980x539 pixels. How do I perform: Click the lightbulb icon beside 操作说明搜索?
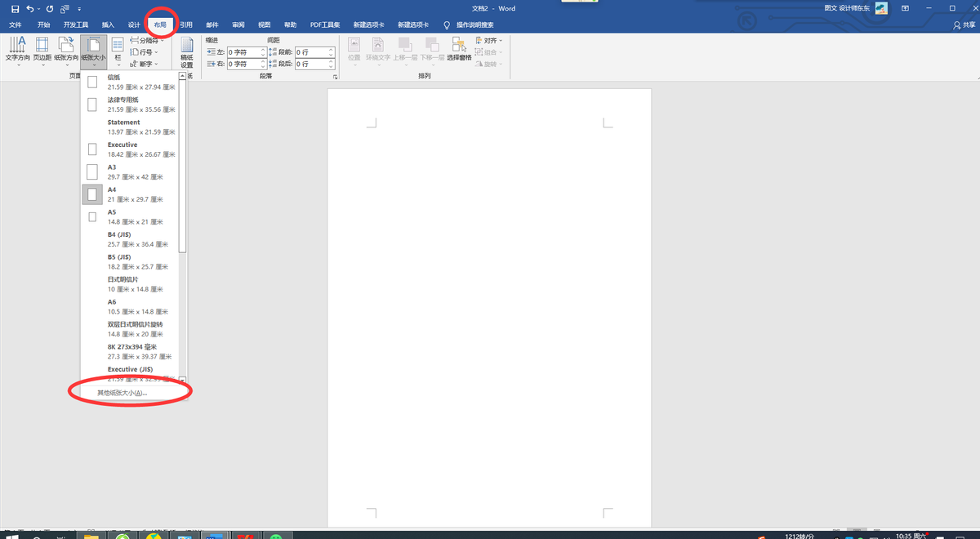coord(447,25)
